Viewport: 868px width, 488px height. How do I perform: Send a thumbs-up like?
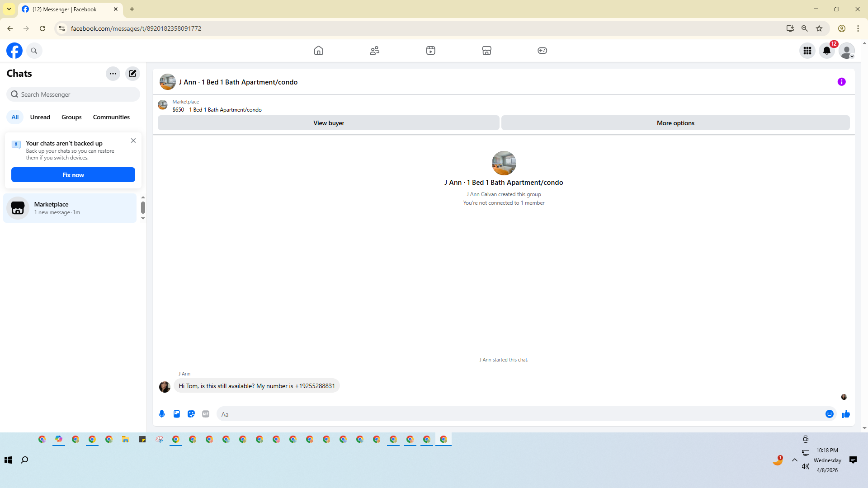(x=845, y=414)
